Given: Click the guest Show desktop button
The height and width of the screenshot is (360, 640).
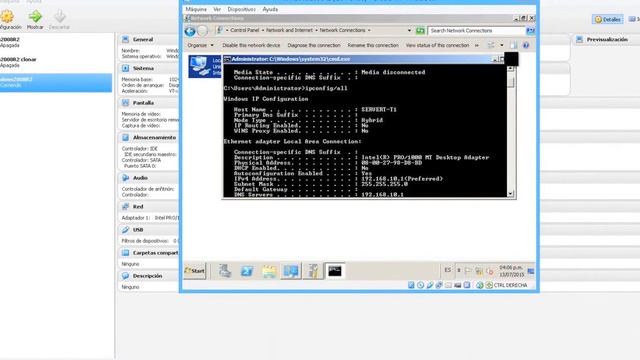Looking at the screenshot, I should (531, 271).
